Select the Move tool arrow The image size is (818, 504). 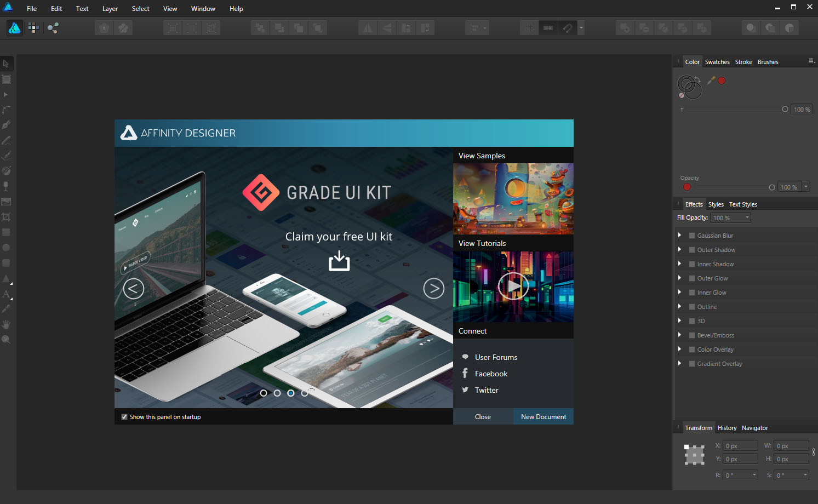[x=6, y=64]
